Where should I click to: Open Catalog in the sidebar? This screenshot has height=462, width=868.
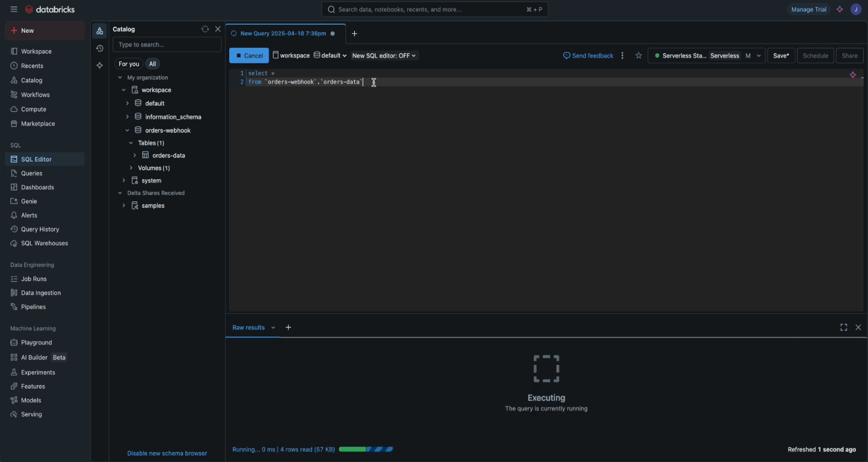pyautogui.click(x=45, y=80)
